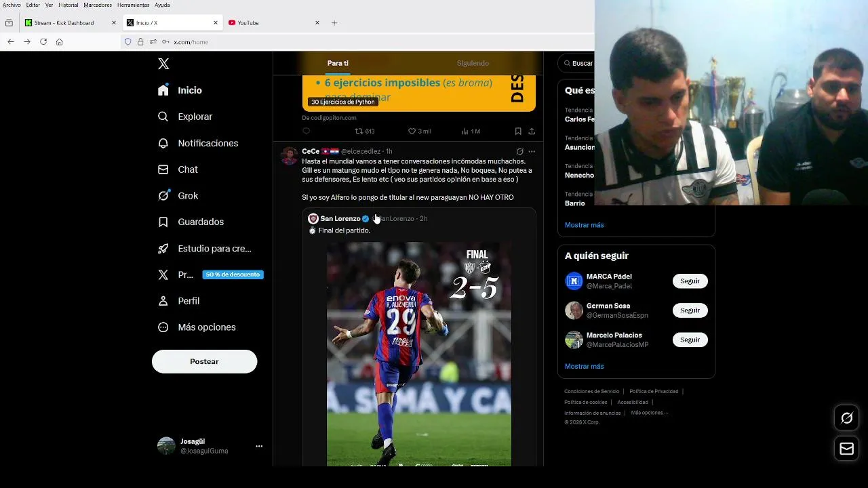Like the Python post showing 3 mil

pos(419,131)
